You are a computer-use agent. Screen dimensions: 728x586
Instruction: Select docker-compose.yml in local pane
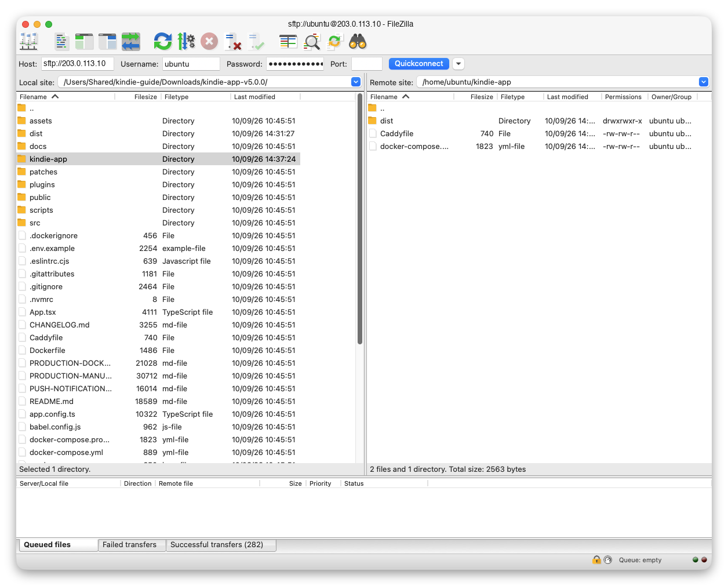[x=158, y=452]
